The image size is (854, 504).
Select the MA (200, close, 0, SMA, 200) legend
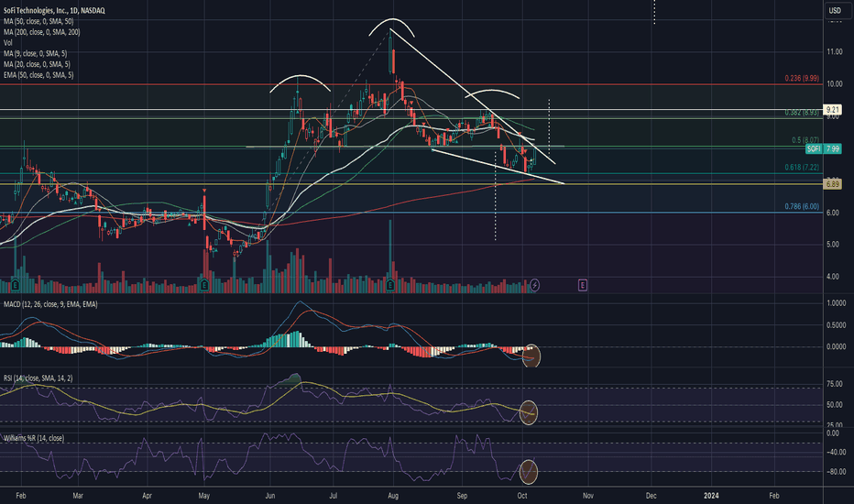41,32
